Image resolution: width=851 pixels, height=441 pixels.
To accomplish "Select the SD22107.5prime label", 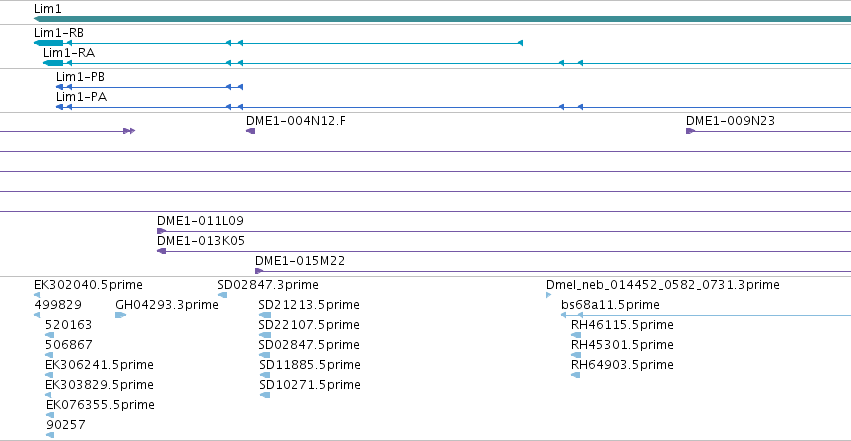I will click(309, 325).
